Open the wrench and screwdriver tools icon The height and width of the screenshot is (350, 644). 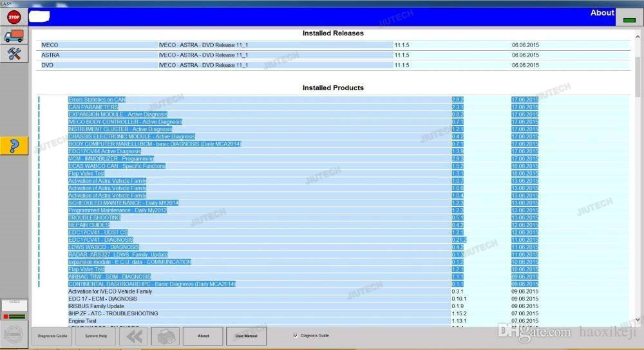[x=14, y=54]
